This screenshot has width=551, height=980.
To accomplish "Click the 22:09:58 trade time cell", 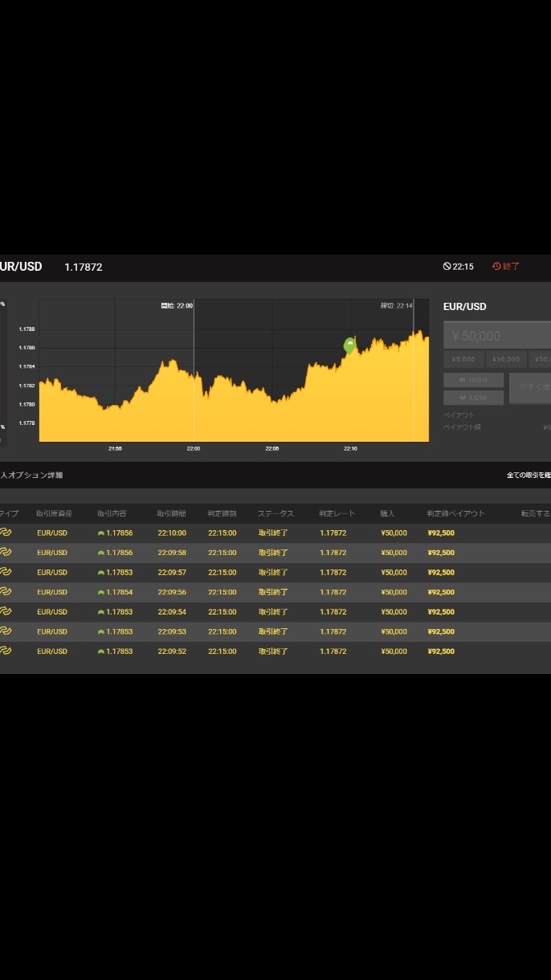I will click(172, 553).
